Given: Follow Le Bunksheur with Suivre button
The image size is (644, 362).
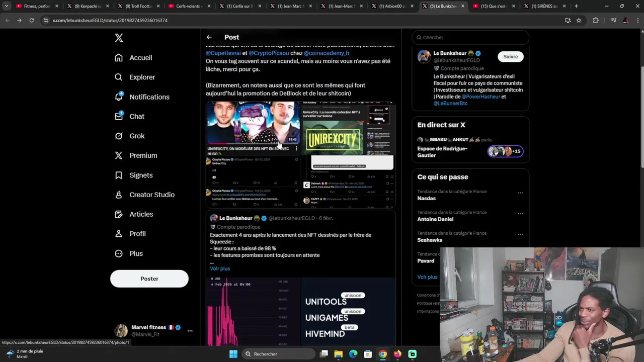Looking at the screenshot, I should click(x=511, y=57).
